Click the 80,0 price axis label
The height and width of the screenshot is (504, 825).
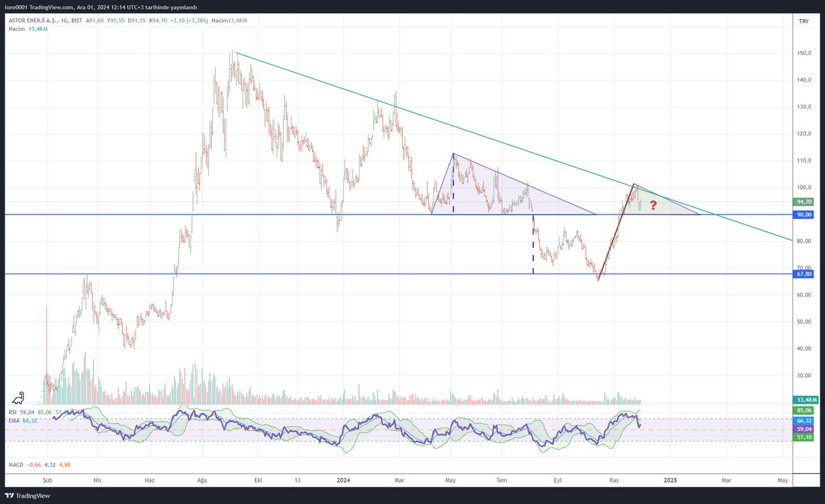(805, 241)
